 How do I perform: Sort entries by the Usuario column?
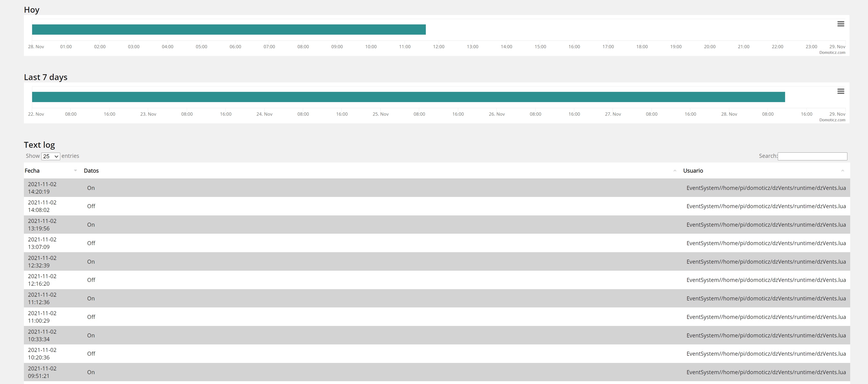(693, 171)
